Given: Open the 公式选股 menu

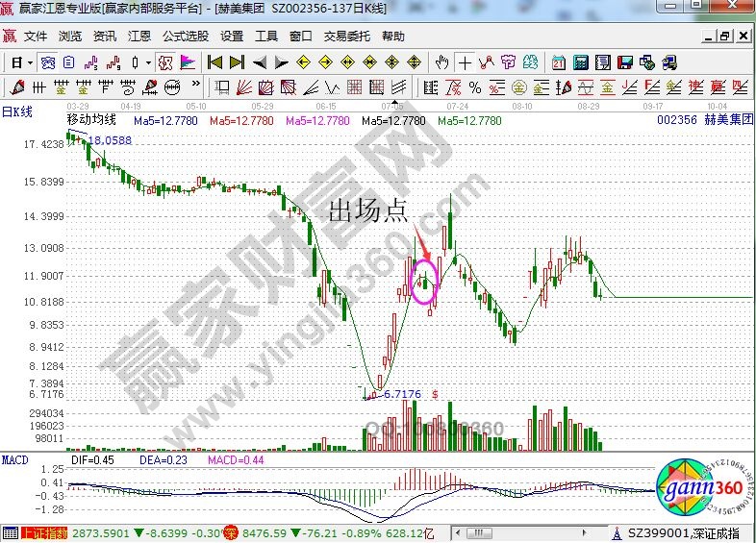Looking at the screenshot, I should coord(185,37).
